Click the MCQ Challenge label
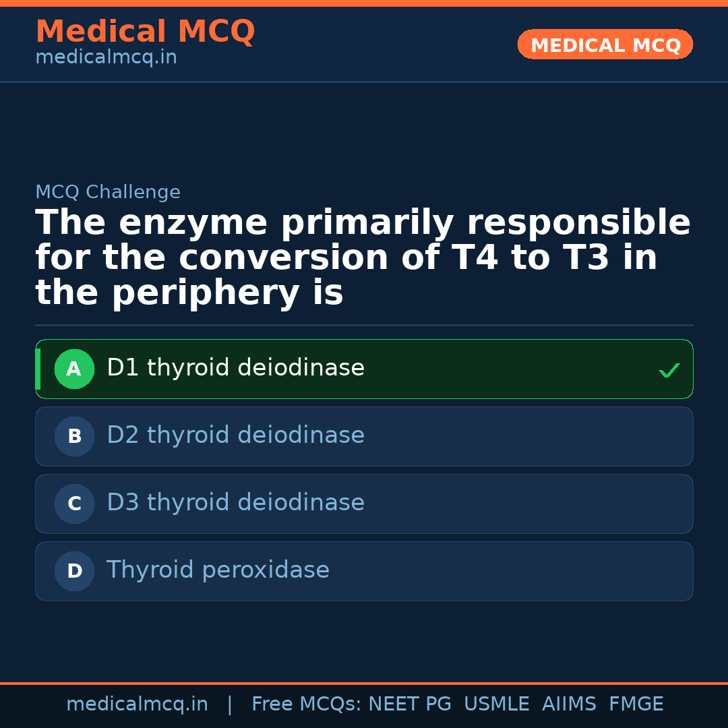Screen dimensions: 728x728 coord(108,192)
